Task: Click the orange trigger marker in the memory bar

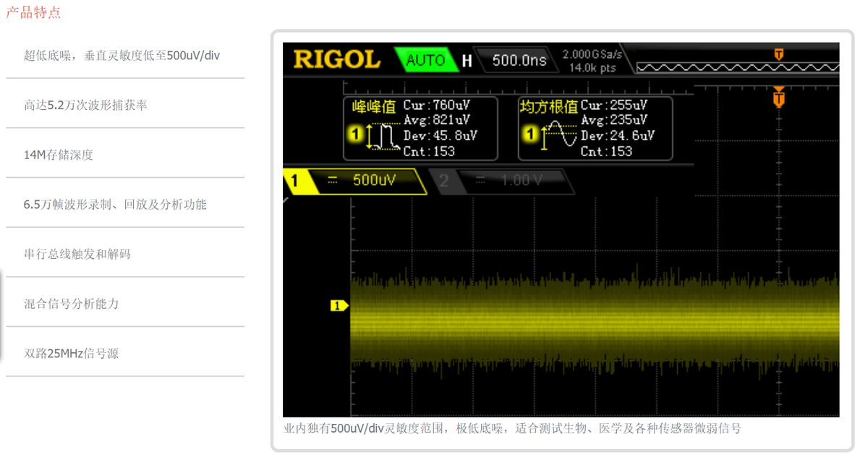Action: [778, 54]
